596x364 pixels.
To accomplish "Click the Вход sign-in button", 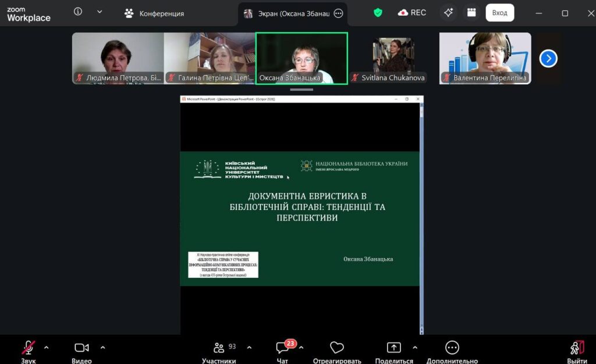I will [499, 13].
